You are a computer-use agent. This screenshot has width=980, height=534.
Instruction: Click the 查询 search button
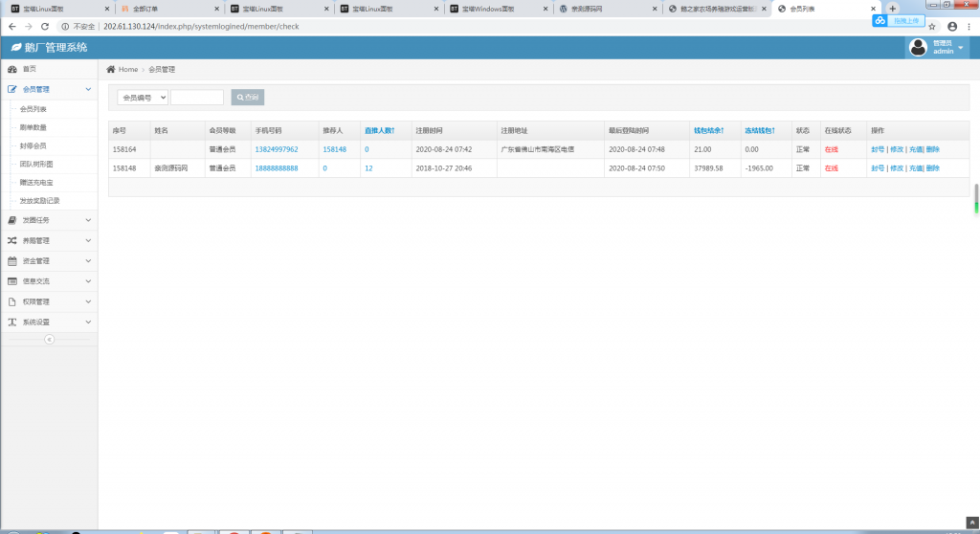click(247, 98)
